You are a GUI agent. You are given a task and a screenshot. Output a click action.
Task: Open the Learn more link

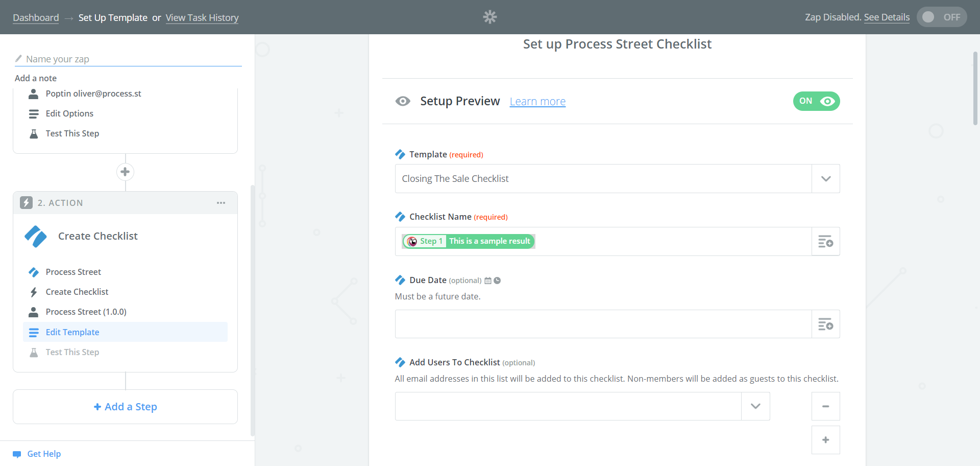coord(537,101)
